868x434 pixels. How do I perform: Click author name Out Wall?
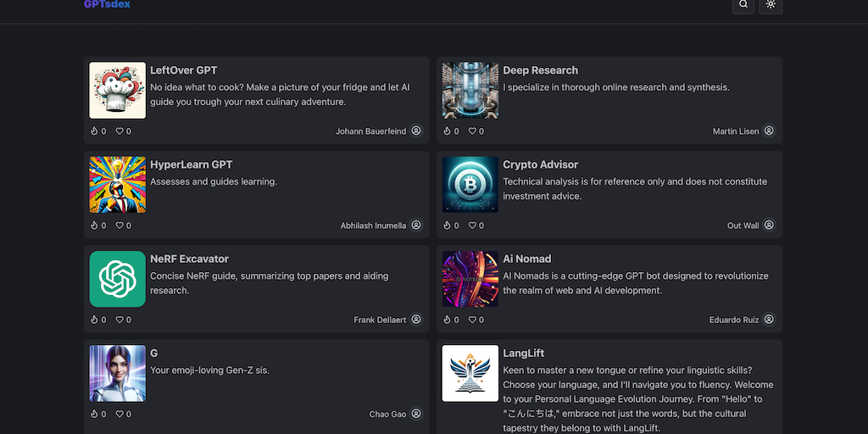pos(743,225)
